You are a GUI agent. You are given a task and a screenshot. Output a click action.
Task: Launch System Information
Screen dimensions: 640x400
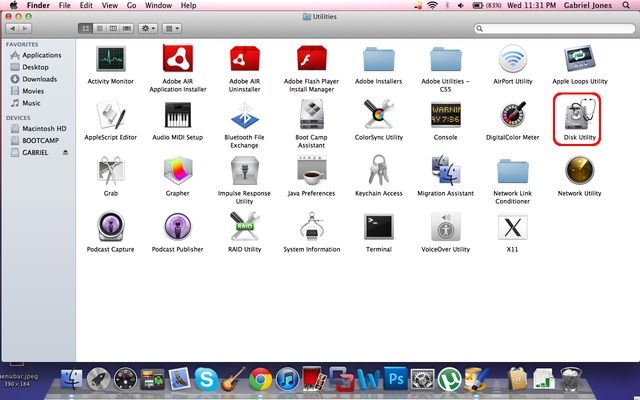(311, 226)
